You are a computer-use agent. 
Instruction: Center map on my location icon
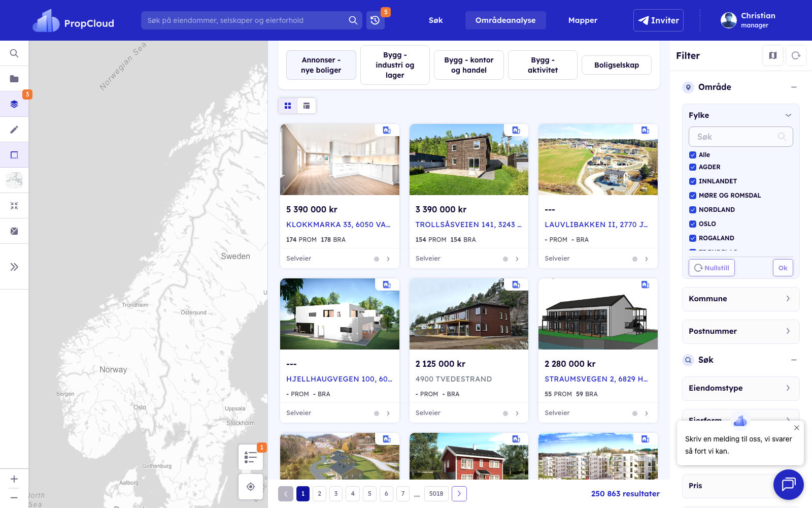251,487
